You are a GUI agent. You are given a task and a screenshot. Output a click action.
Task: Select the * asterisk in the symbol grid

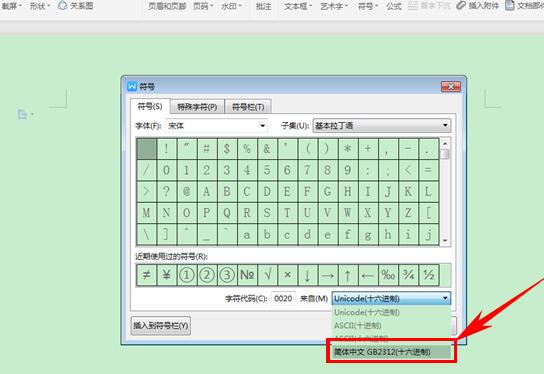tap(348, 149)
